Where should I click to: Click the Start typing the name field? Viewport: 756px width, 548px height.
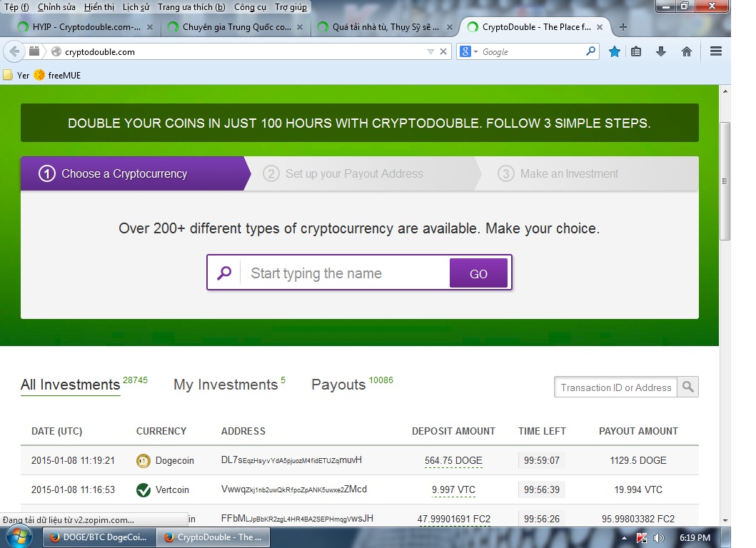[345, 273]
